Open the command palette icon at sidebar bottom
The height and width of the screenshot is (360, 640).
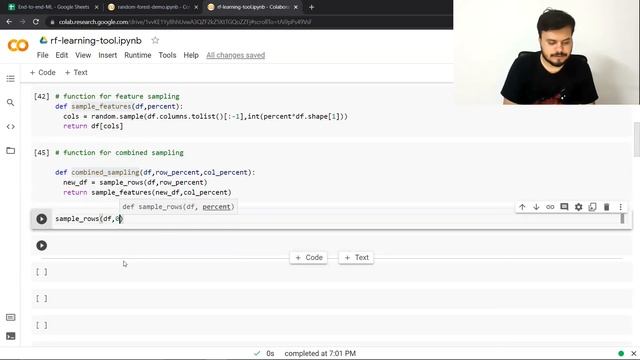11,317
